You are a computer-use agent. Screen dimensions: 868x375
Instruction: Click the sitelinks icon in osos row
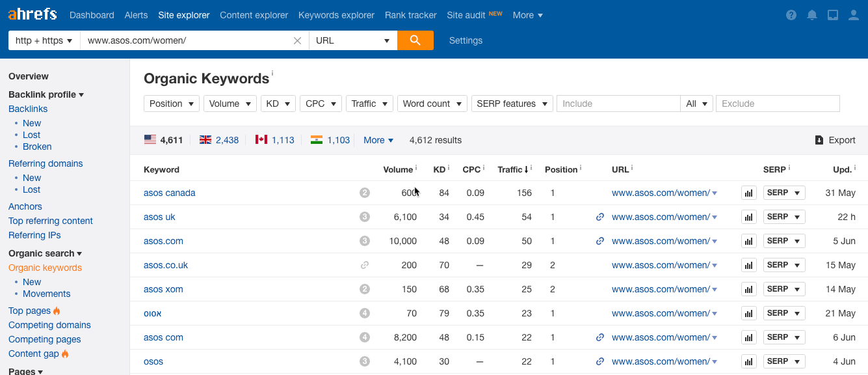(600, 361)
